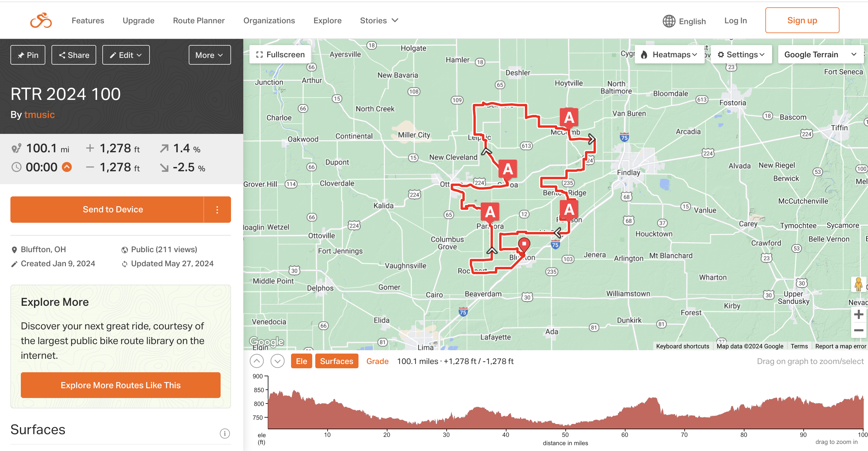
Task: Collapse the elevation panel with up arrow
Action: 257,361
